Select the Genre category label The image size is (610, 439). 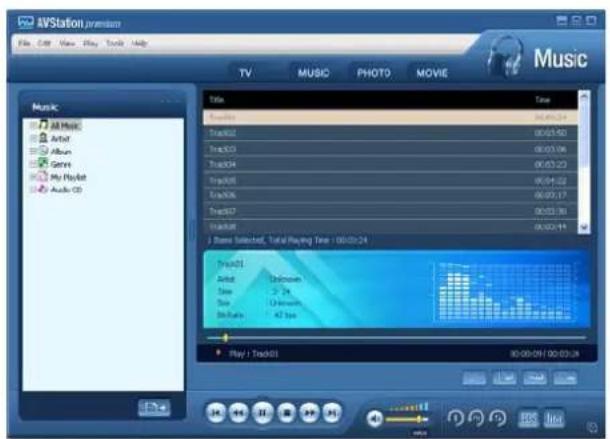pyautogui.click(x=61, y=164)
